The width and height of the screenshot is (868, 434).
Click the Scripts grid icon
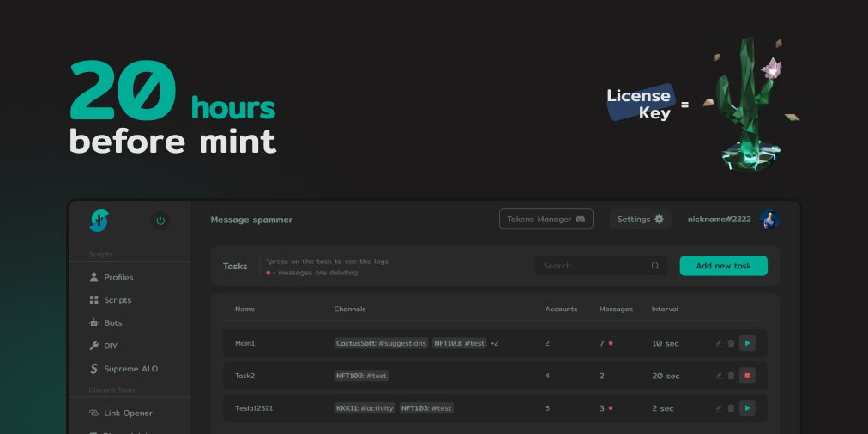pyautogui.click(x=93, y=300)
